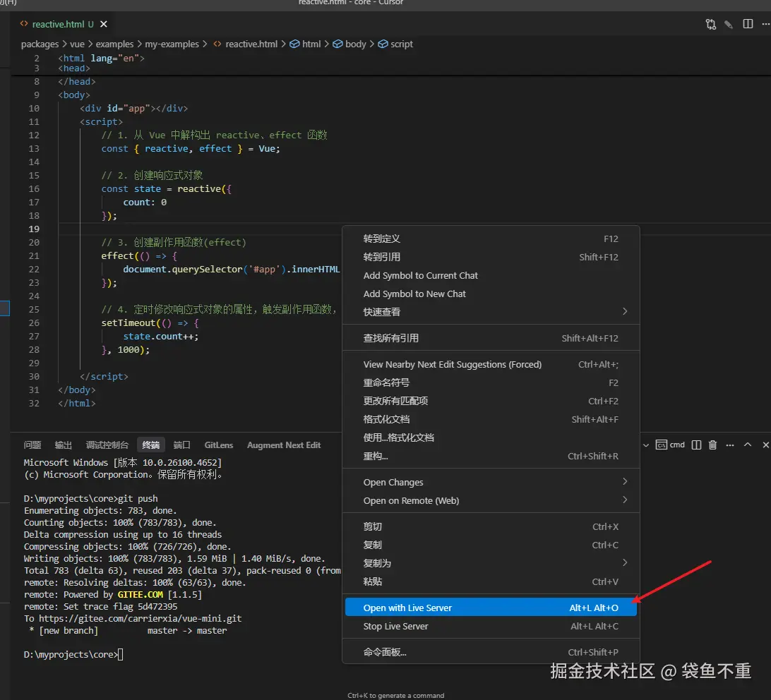Click in the terminal at the prompt
Viewport: 771px width, 700px height.
pyautogui.click(x=121, y=655)
